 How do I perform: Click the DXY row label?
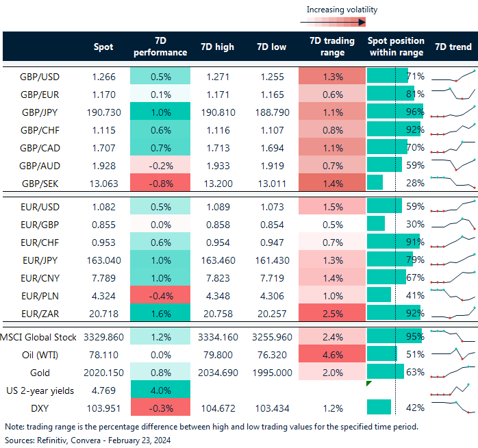pyautogui.click(x=40, y=408)
